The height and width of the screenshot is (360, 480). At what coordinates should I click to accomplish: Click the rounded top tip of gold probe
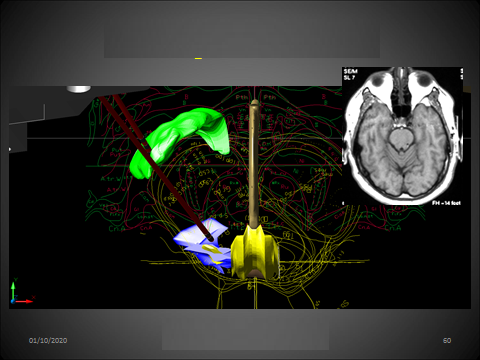255,102
